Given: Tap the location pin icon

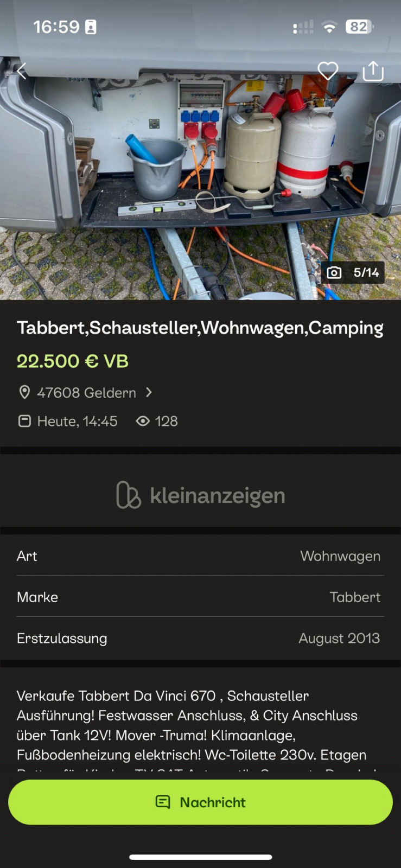Looking at the screenshot, I should coord(24,392).
